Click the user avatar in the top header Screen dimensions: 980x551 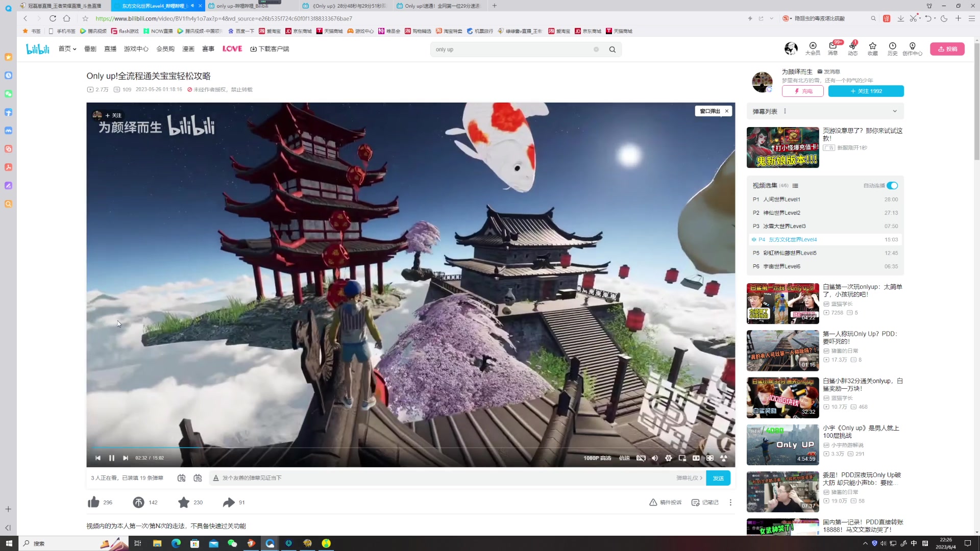(x=791, y=48)
